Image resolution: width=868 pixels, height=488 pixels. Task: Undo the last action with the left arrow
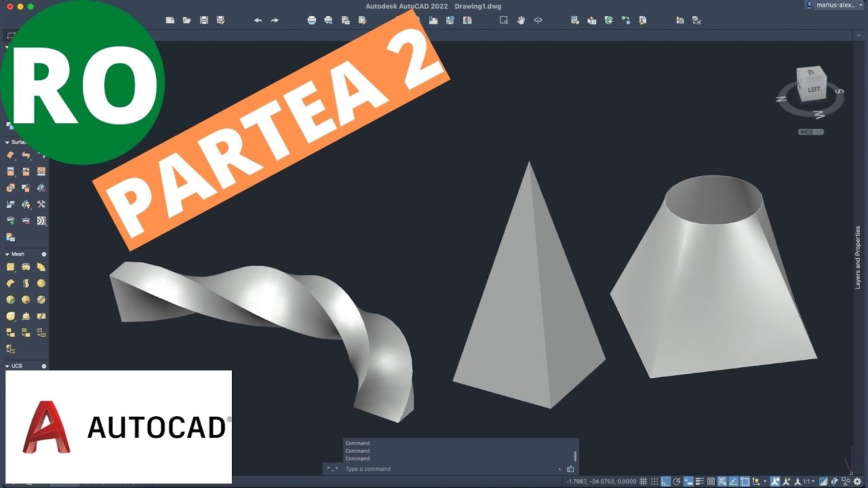coord(258,20)
